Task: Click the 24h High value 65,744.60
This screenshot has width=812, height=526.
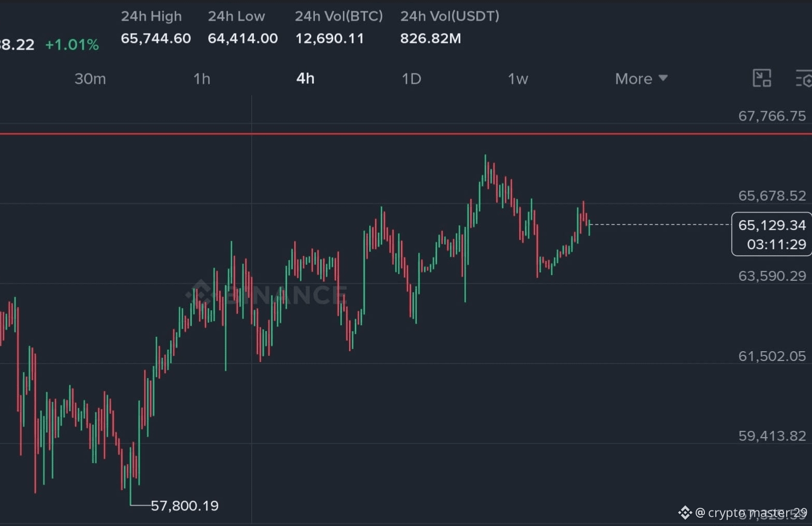Action: click(x=156, y=38)
